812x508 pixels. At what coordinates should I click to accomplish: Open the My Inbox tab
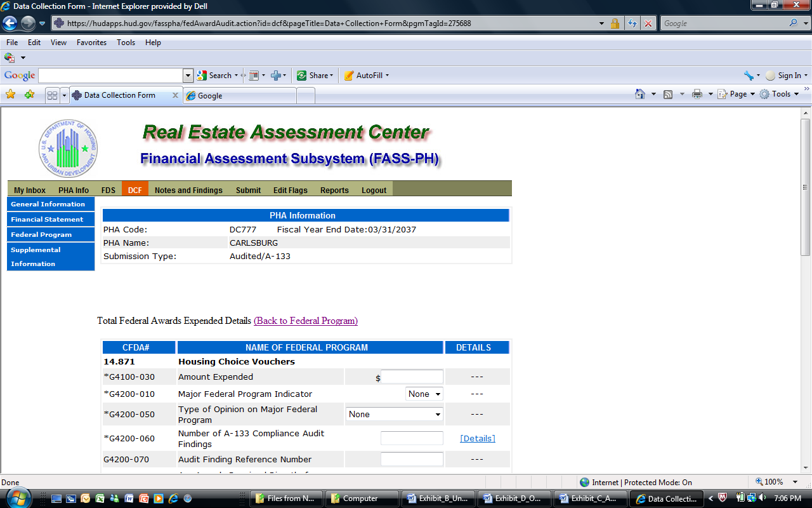click(30, 190)
